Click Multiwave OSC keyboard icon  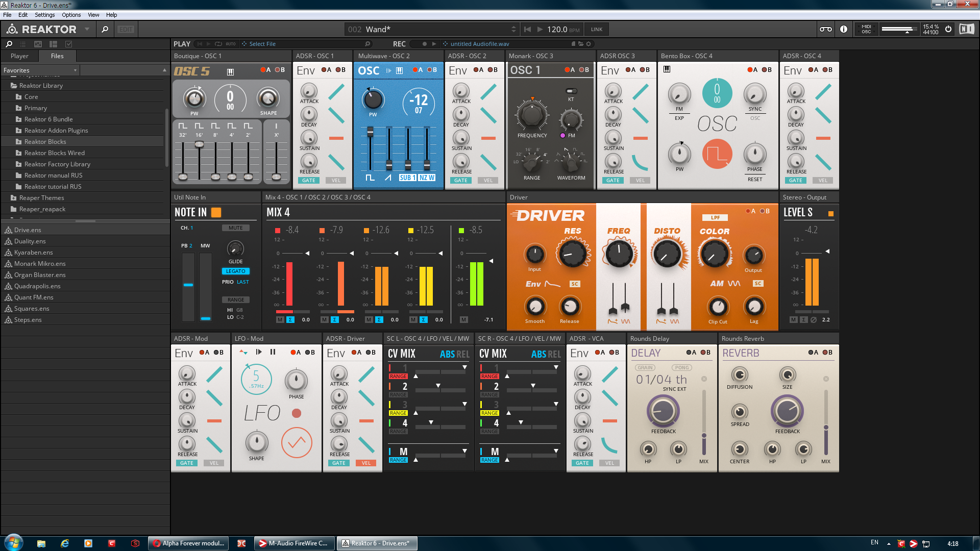coord(400,70)
